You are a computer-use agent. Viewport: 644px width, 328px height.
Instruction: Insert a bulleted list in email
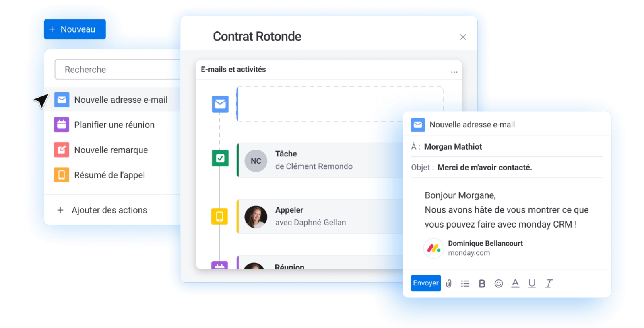(465, 283)
